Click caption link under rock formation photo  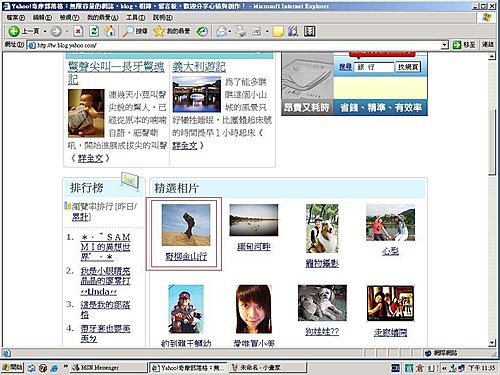point(186,256)
